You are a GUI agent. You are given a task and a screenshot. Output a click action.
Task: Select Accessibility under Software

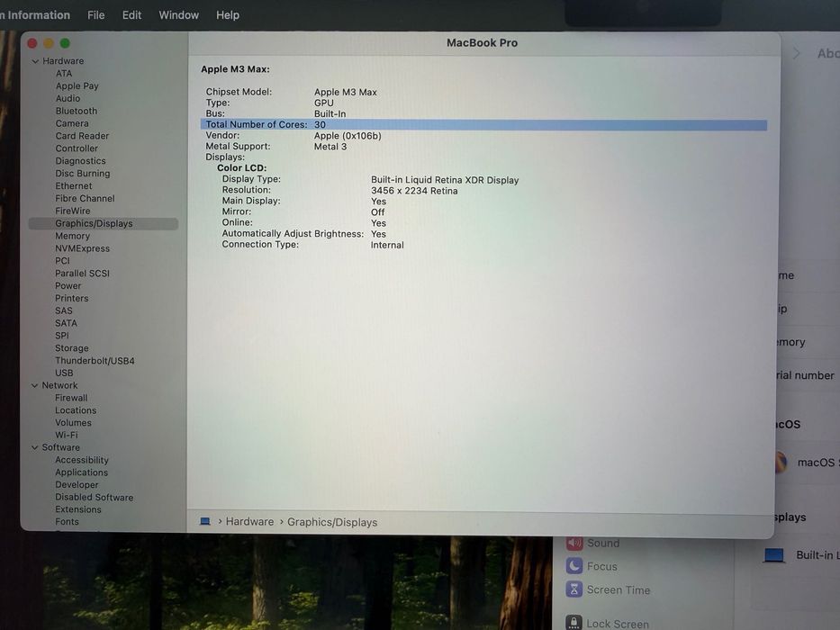[82, 460]
